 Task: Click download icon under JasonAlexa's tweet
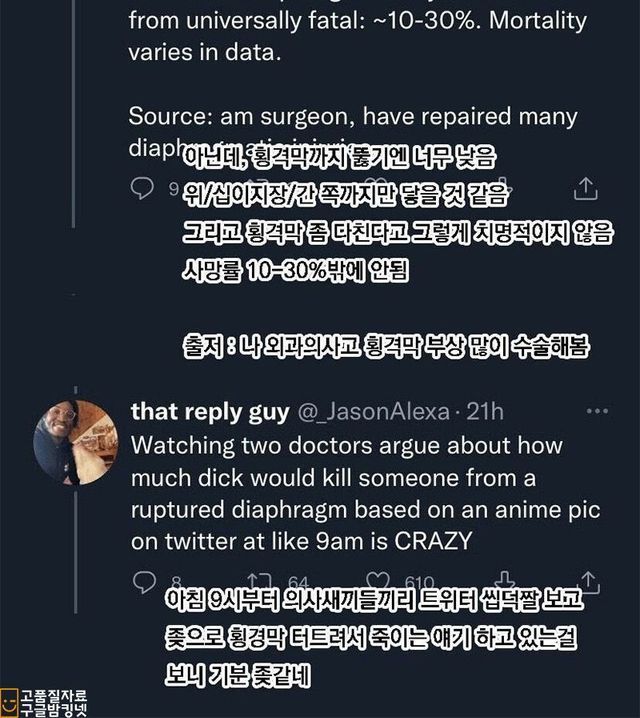tap(505, 581)
